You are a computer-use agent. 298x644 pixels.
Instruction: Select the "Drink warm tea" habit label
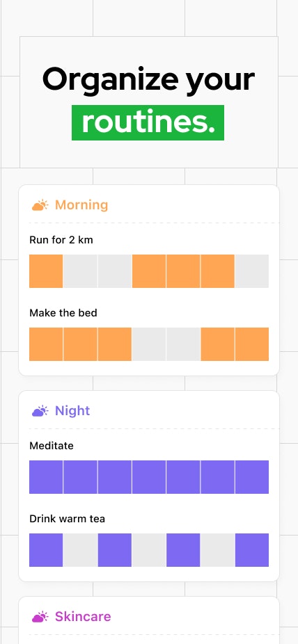coord(68,519)
